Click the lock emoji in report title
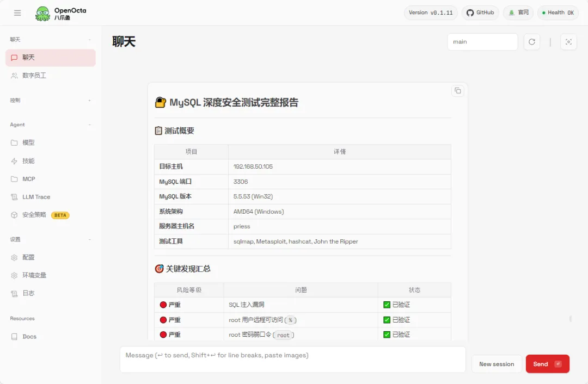Screen dimensions: 588x384 pyautogui.click(x=161, y=102)
